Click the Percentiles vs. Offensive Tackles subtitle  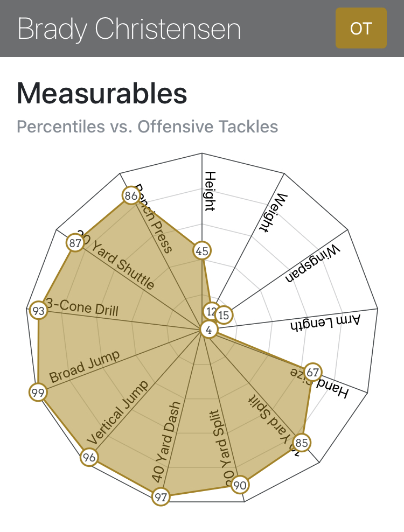(148, 127)
